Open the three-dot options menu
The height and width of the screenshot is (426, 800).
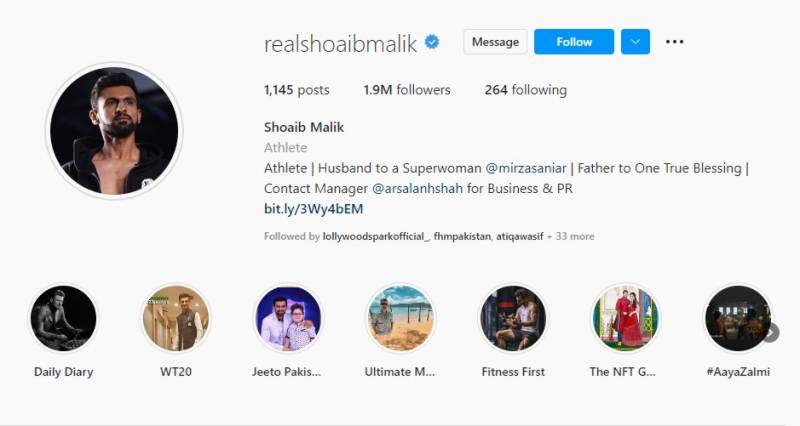tap(674, 42)
